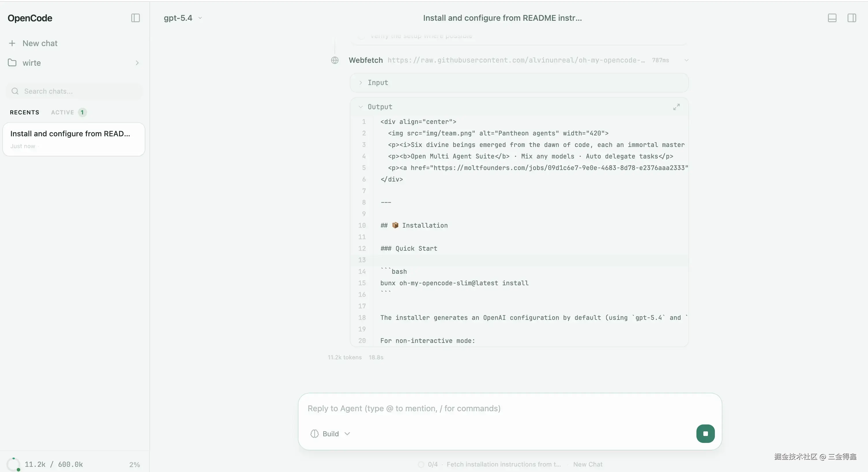
Task: Expand the wirte project chevron
Action: pos(137,63)
